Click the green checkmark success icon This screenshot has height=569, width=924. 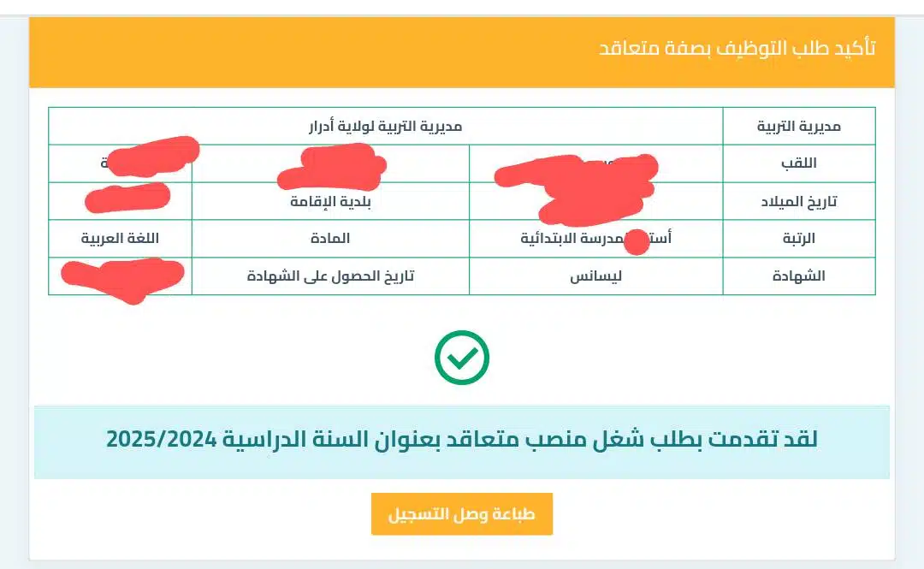(462, 358)
